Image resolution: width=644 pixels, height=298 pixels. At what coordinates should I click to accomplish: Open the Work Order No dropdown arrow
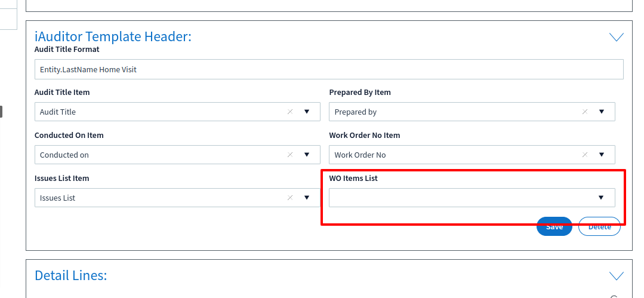pyautogui.click(x=601, y=155)
